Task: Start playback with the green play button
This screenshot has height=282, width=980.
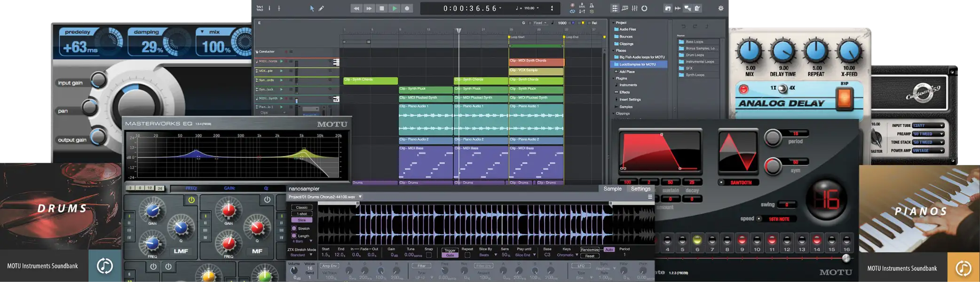Action: click(x=395, y=8)
